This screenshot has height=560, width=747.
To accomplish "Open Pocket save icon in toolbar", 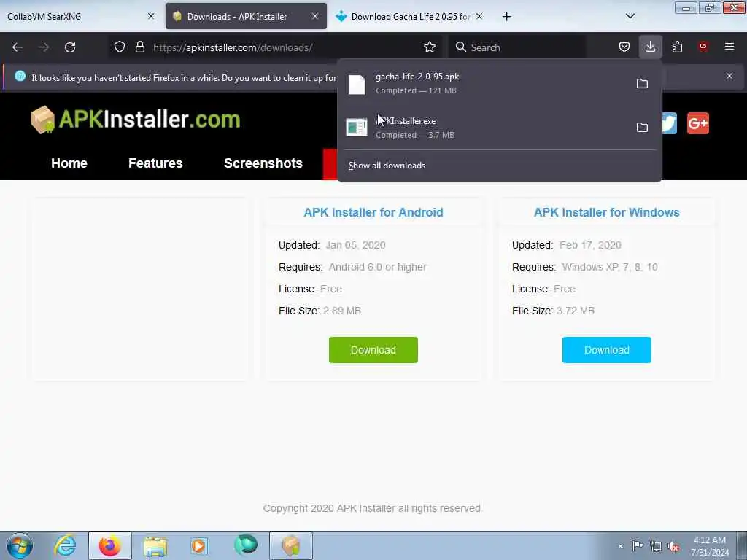I will pyautogui.click(x=624, y=47).
